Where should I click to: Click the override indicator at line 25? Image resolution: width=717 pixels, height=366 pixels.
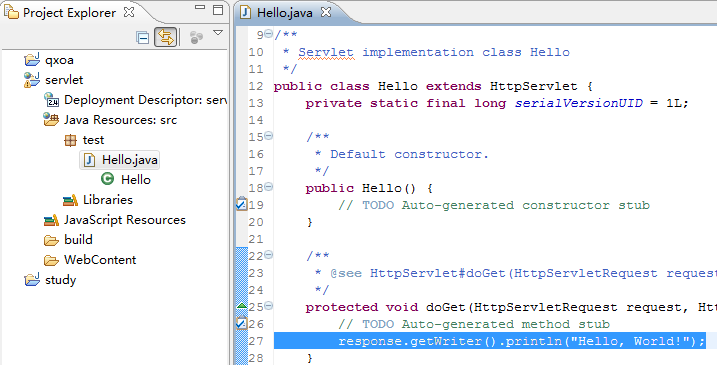[x=242, y=305]
